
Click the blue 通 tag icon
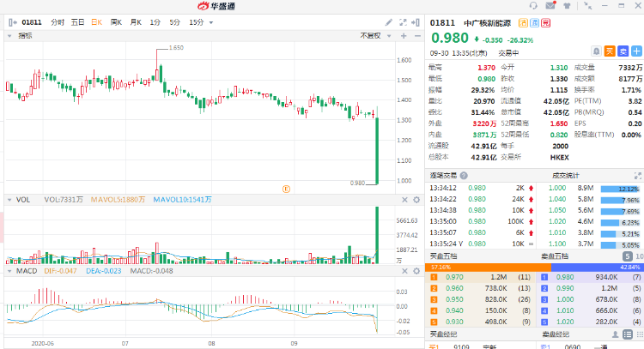tap(534, 23)
